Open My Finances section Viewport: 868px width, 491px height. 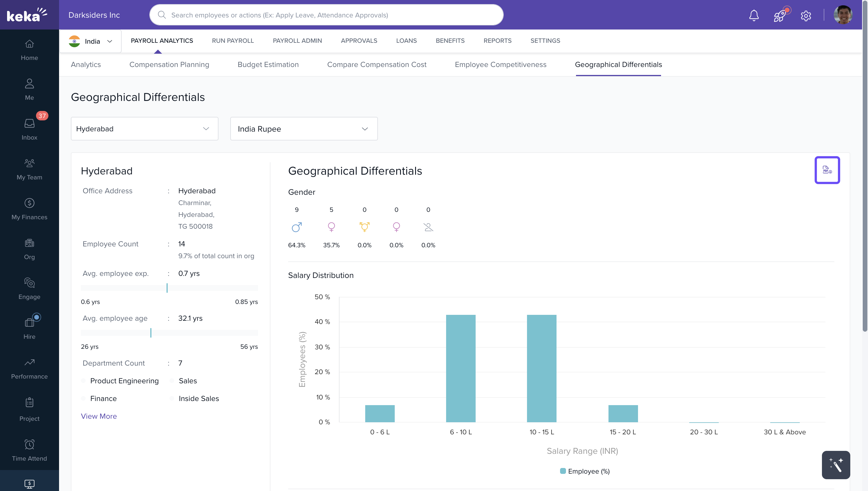[x=29, y=208]
